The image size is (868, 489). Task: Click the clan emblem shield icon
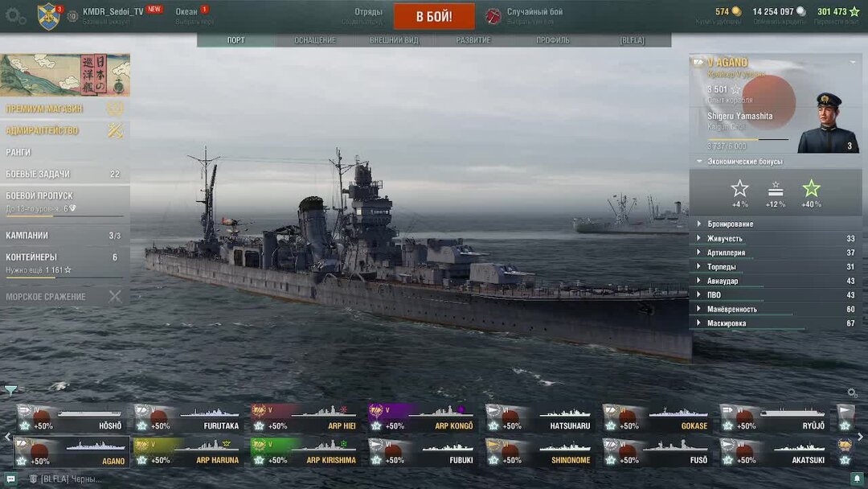pos(49,16)
